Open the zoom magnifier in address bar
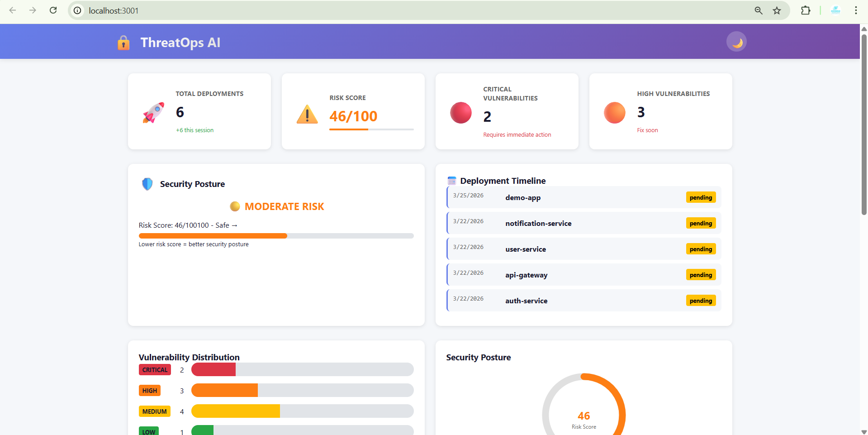This screenshot has height=435, width=868. 759,10
